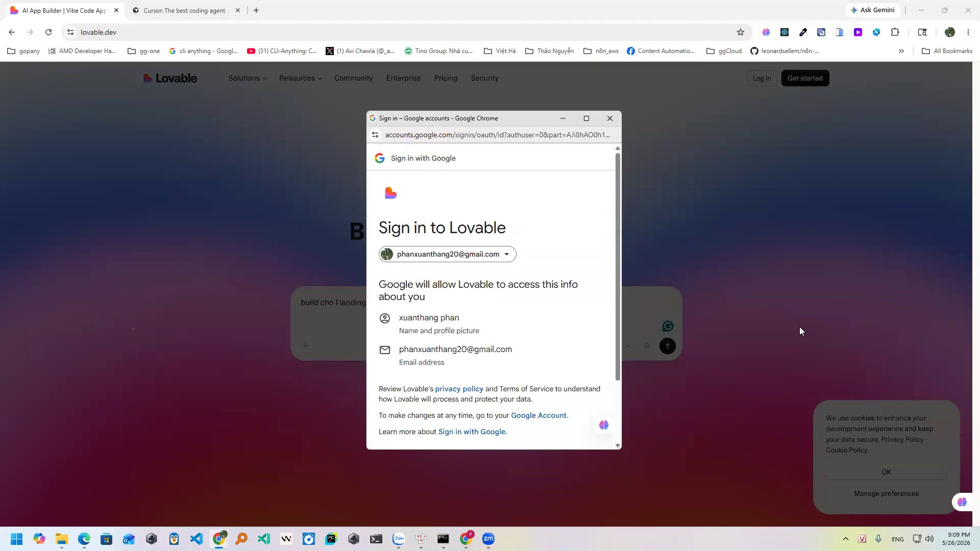Open the n8n_aws bookmark folder
980x551 pixels.
601,51
